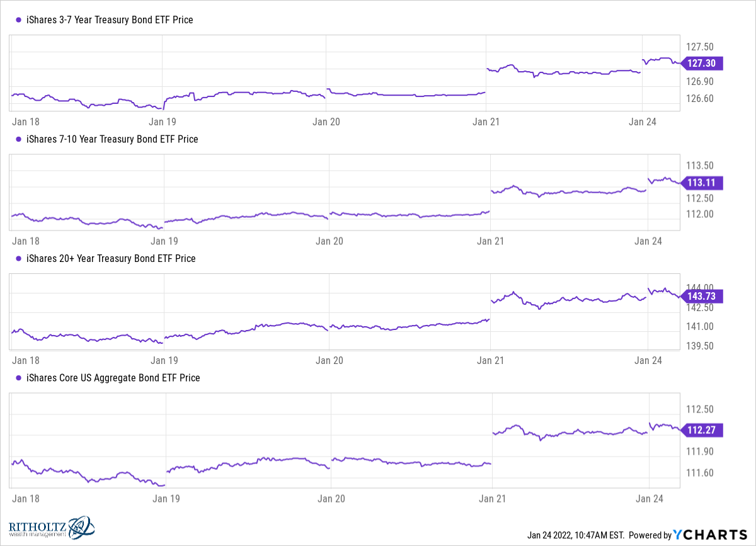Click the 126.60 y-axis value
This screenshot has width=756, height=546.
tap(699, 99)
